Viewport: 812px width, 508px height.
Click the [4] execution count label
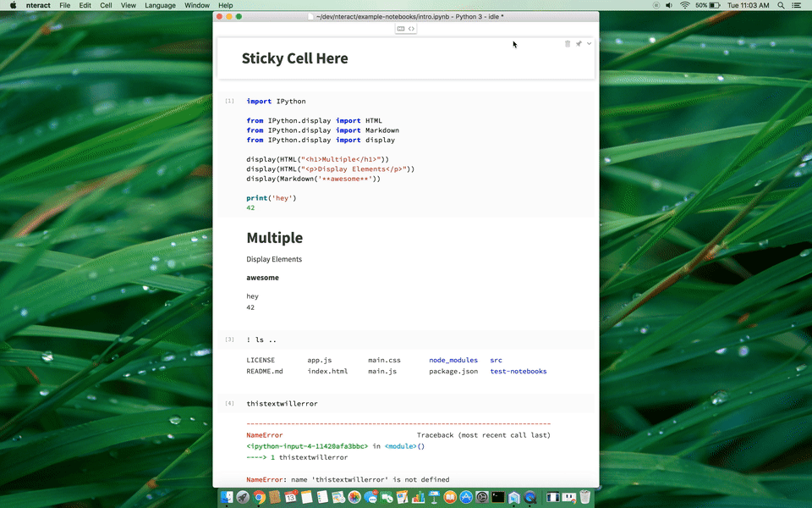[229, 403]
